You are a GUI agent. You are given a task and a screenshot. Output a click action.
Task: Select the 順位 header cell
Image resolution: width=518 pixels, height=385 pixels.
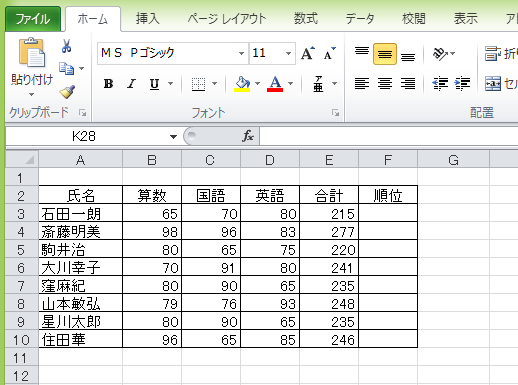[x=388, y=195]
